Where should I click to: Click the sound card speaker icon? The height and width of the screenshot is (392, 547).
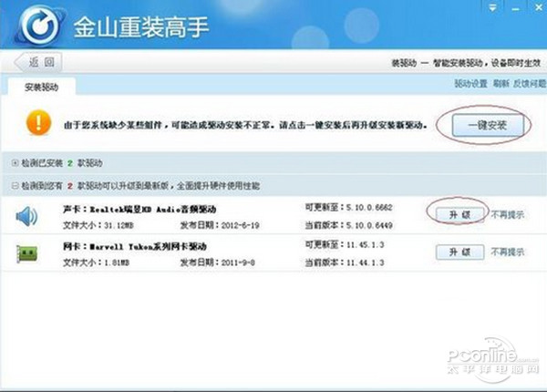26,216
